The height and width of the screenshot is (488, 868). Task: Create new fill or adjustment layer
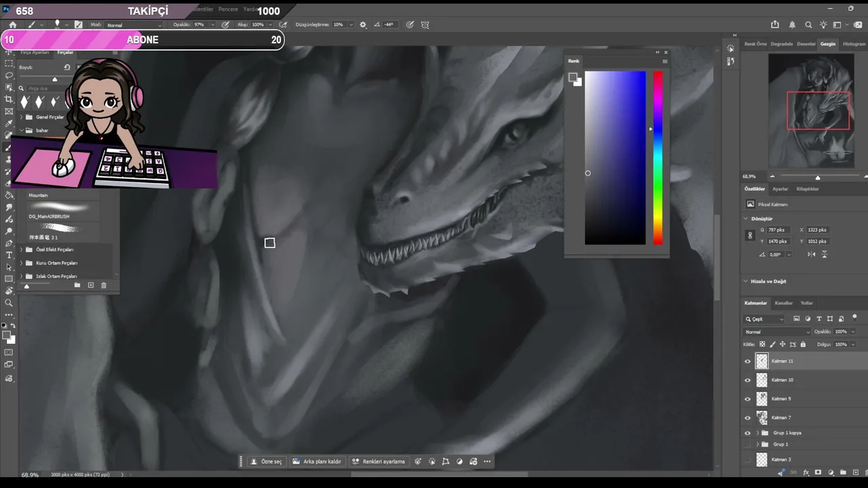point(830,472)
